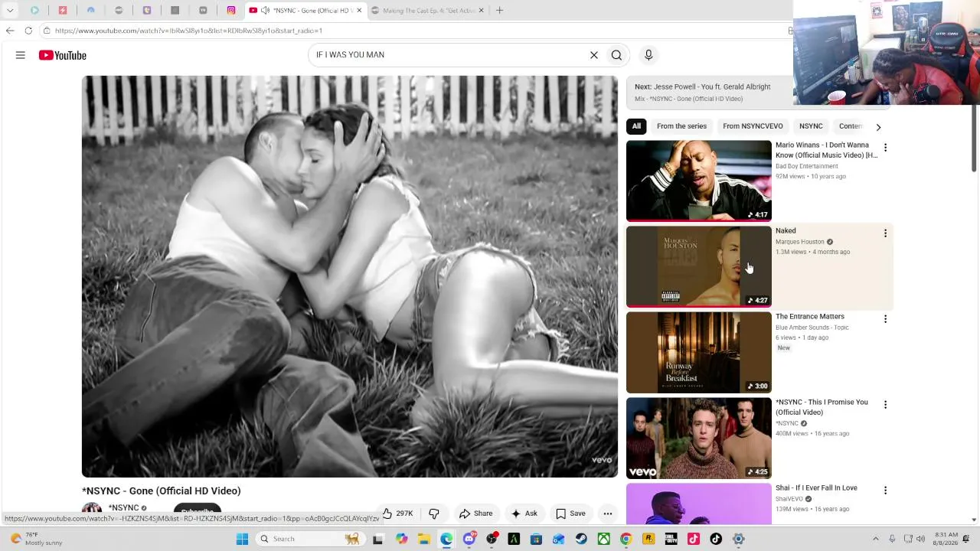The width and height of the screenshot is (980, 551).
Task: Open Microsoft Edge from the taskbar
Action: click(446, 539)
